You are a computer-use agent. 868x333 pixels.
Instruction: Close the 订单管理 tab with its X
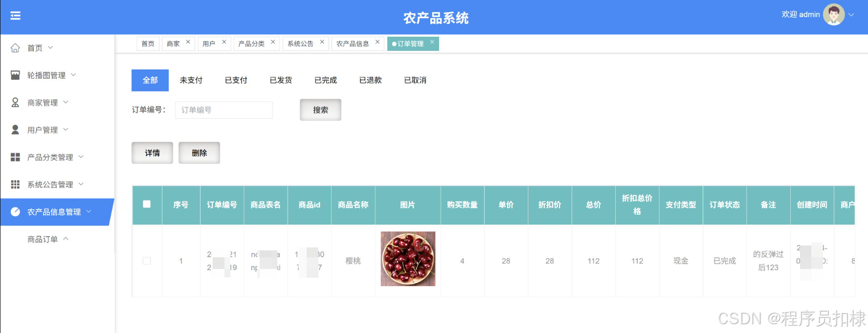[x=432, y=42]
